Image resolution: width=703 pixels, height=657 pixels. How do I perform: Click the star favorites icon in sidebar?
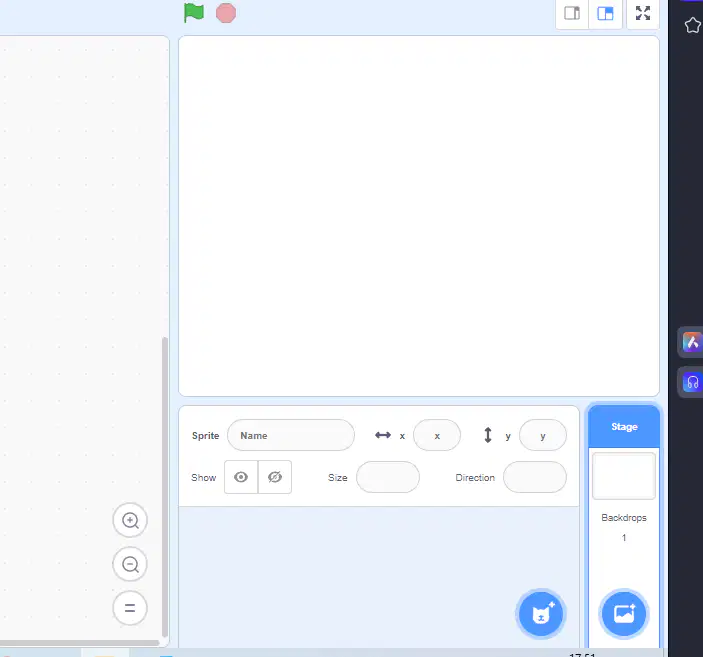693,25
